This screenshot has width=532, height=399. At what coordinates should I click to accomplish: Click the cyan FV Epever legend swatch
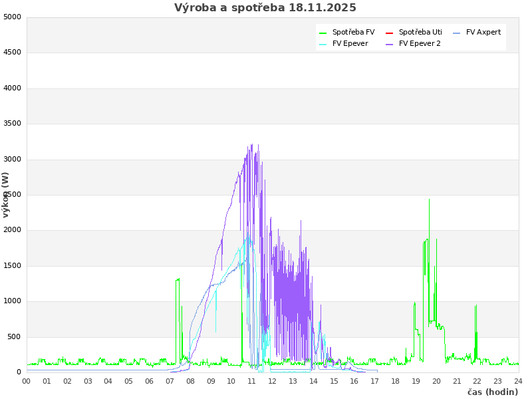323,44
